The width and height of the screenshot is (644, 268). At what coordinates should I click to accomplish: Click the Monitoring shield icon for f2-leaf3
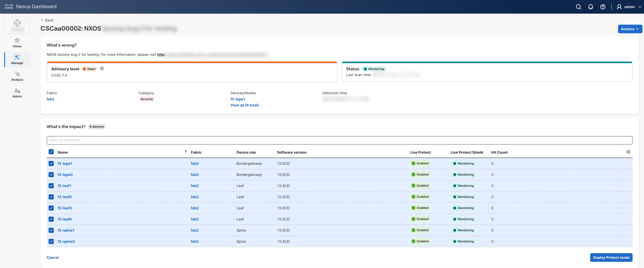(455, 208)
